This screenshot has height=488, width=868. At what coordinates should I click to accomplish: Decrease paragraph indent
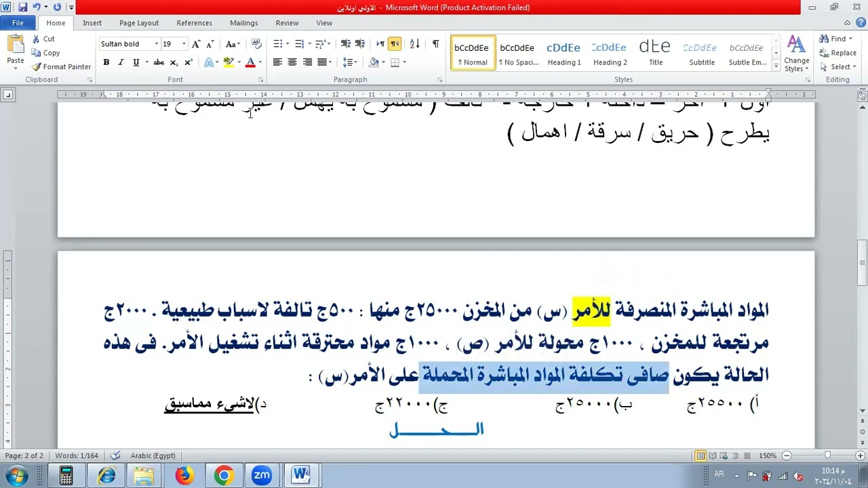[x=346, y=44]
